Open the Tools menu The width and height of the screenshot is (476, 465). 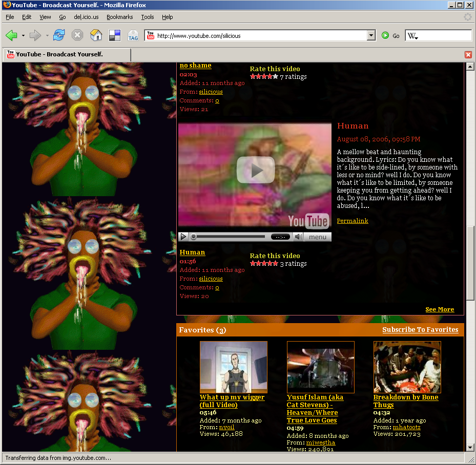[147, 17]
